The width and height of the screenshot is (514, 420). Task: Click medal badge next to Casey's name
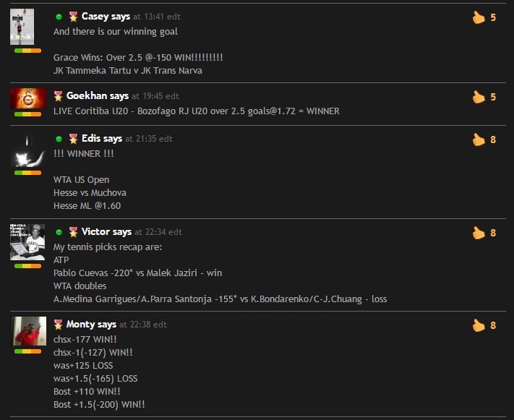coord(73,17)
